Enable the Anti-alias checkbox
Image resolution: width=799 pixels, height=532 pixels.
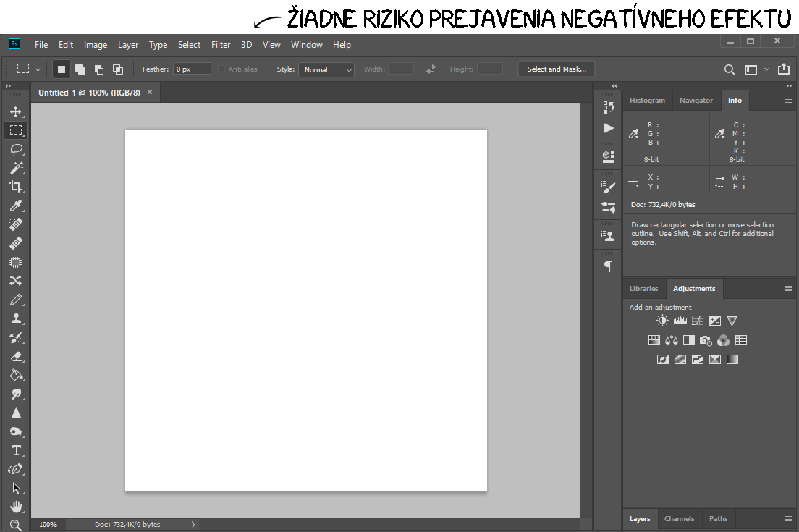tap(223, 69)
